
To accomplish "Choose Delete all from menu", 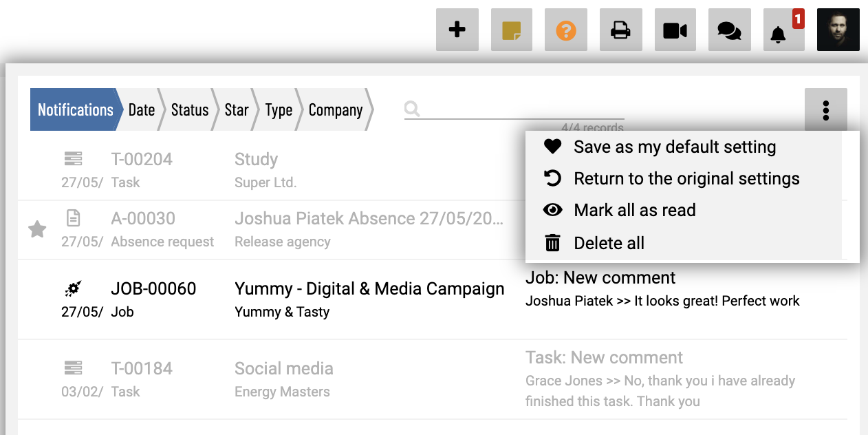I will click(x=609, y=243).
